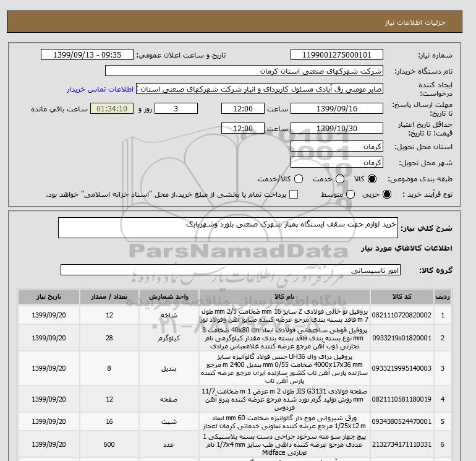476x461 pixels.
Task: Click quantity 28 in row 2
Action: 109,338
